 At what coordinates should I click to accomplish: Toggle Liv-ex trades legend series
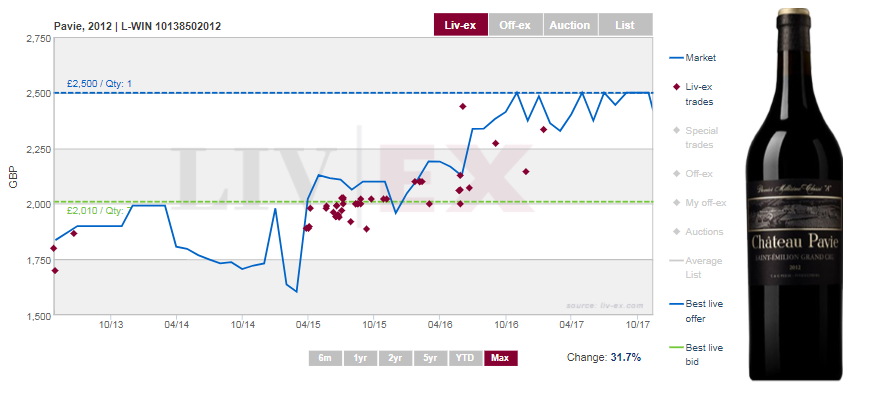[693, 94]
